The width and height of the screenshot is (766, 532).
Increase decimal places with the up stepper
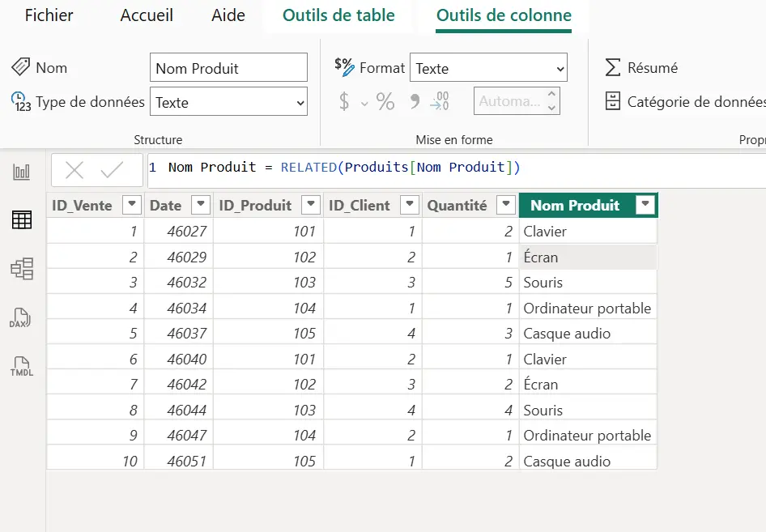(551, 94)
